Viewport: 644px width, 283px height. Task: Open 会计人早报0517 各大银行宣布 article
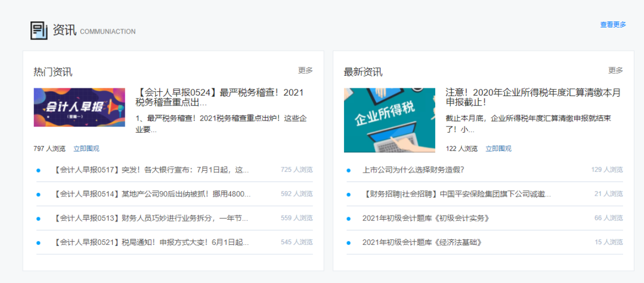151,170
